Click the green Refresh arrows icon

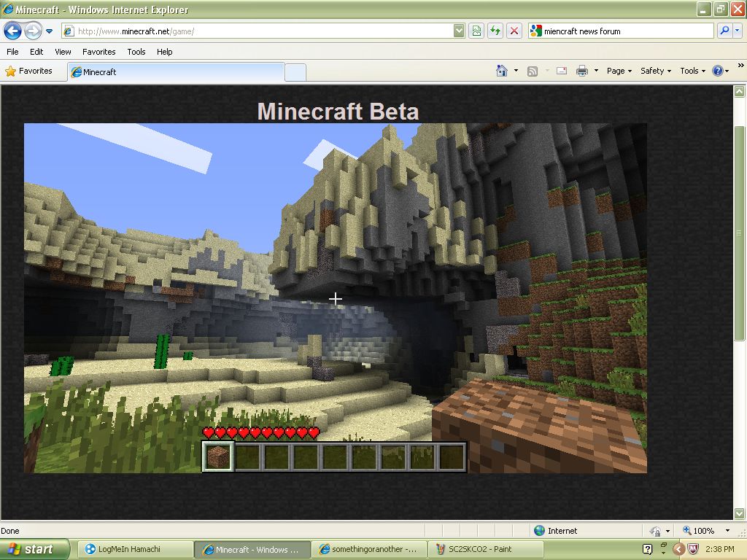(495, 31)
